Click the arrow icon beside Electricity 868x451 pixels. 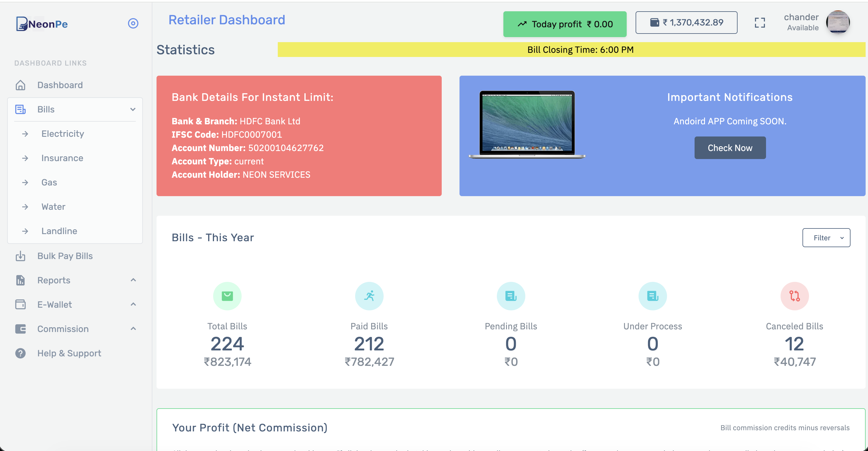tap(25, 134)
